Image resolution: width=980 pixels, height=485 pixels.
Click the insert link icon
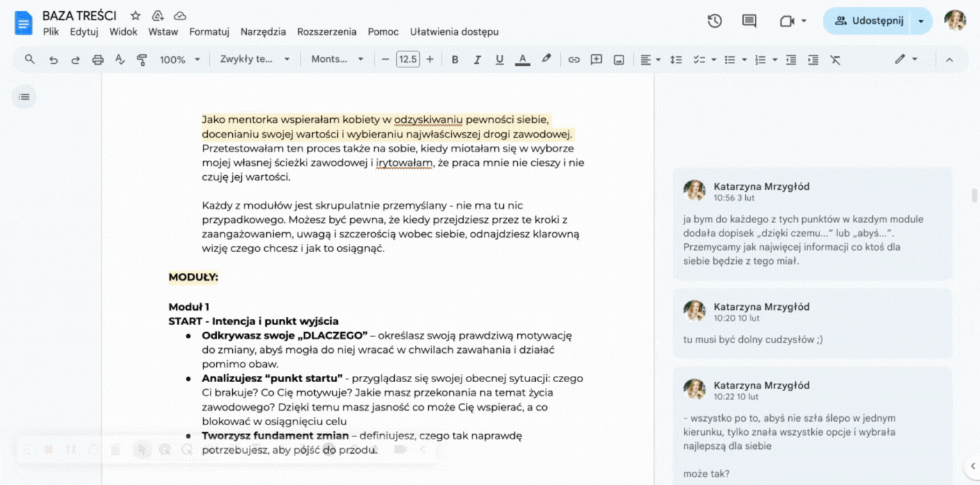coord(573,60)
